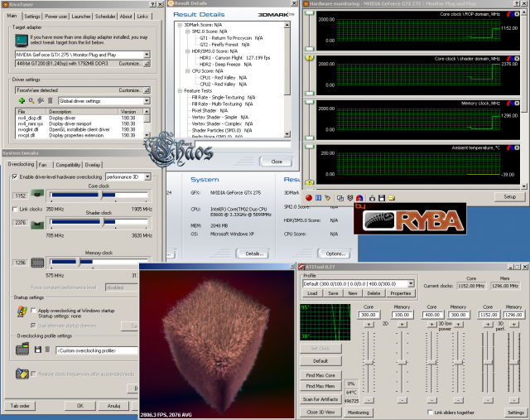Image resolution: width=530 pixels, height=420 pixels.
Task: Check the Link clocks checkbox
Action: (x=16, y=210)
